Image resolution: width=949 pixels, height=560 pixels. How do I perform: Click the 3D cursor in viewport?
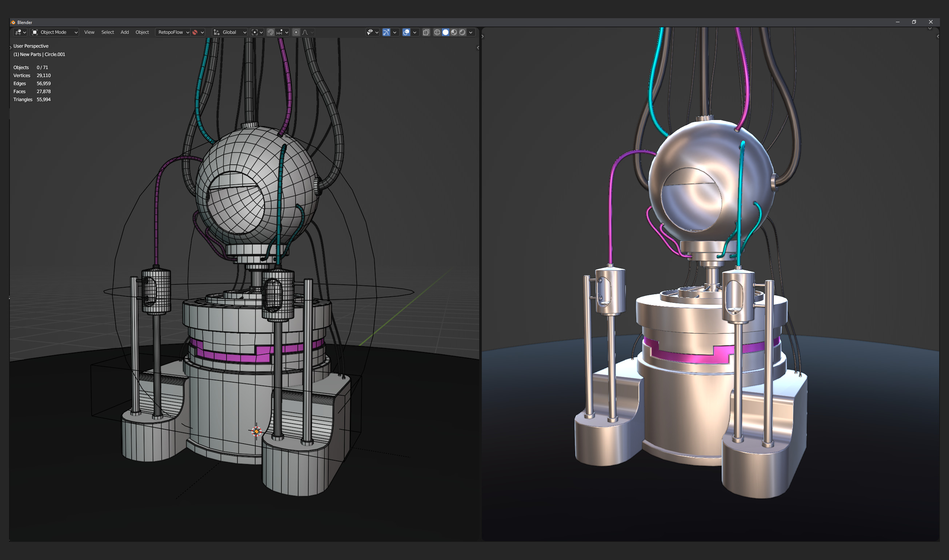point(257,431)
